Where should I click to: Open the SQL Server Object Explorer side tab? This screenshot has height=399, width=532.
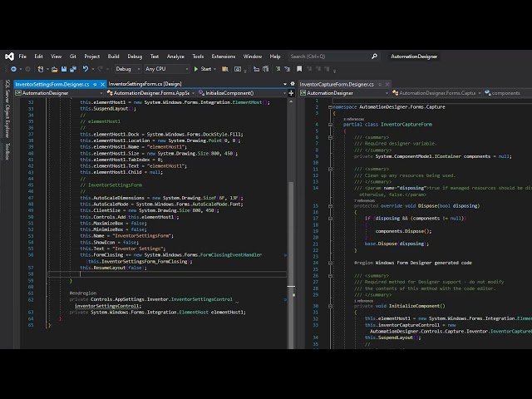[x=7, y=109]
